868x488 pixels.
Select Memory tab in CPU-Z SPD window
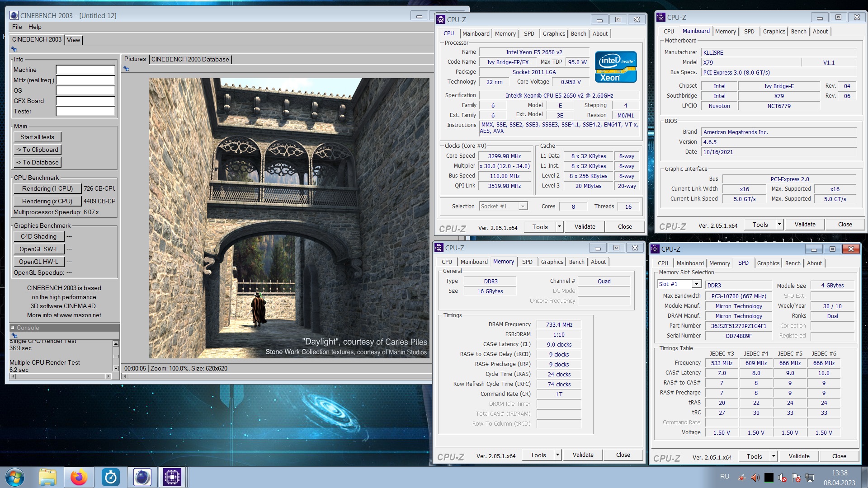[x=719, y=263]
